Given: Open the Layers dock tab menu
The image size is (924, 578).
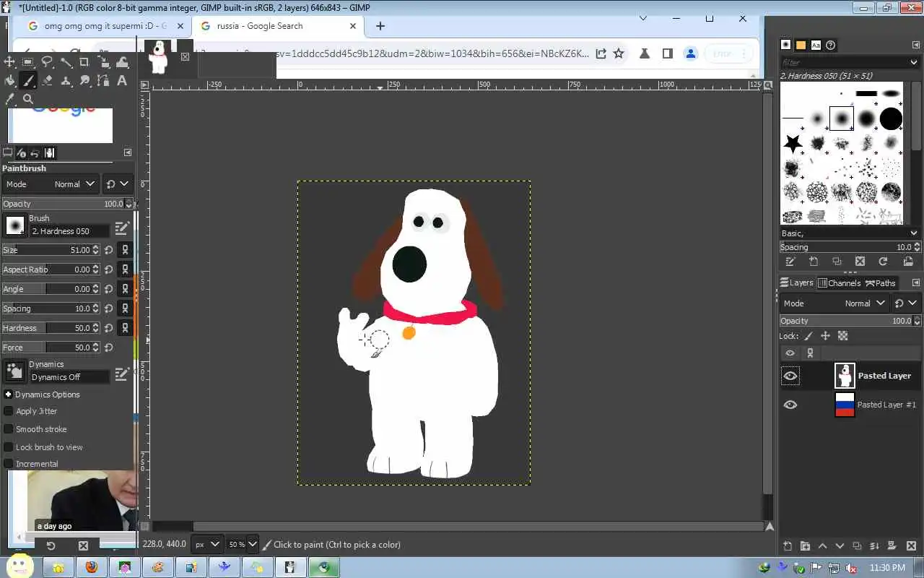Looking at the screenshot, I should pyautogui.click(x=916, y=282).
